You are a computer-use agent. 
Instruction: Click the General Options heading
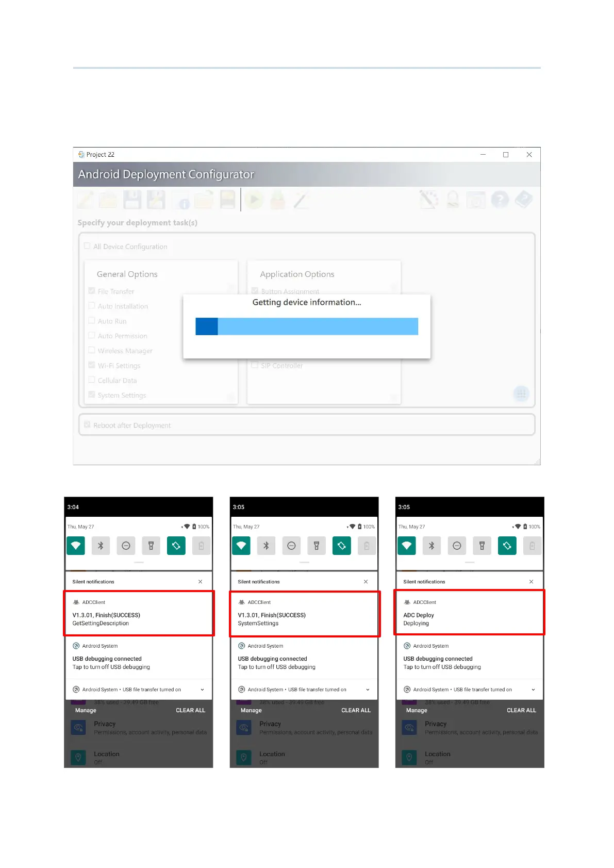[127, 274]
